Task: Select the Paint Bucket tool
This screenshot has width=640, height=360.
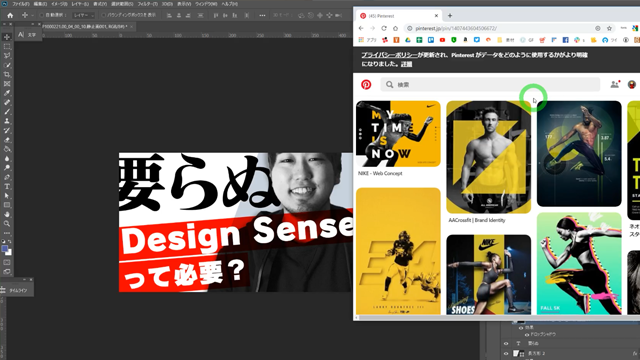Action: [x=7, y=149]
